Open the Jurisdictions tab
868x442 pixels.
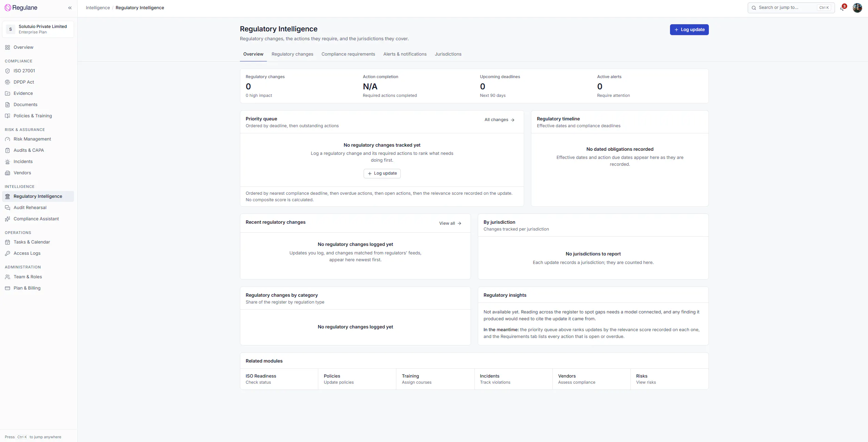point(448,54)
